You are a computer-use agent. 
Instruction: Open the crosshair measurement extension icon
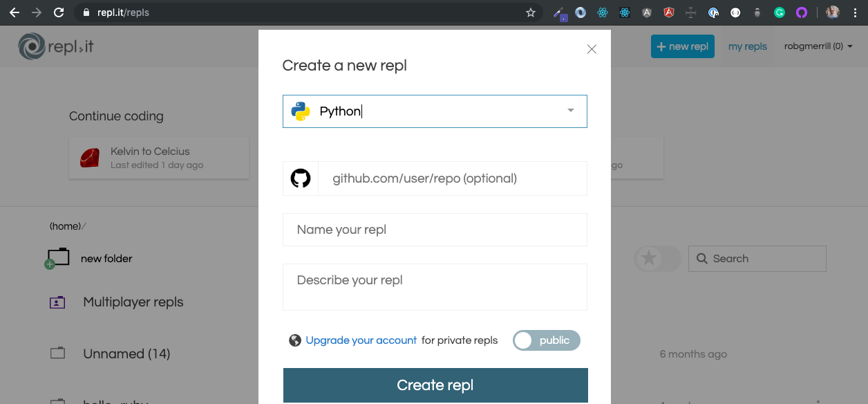691,12
